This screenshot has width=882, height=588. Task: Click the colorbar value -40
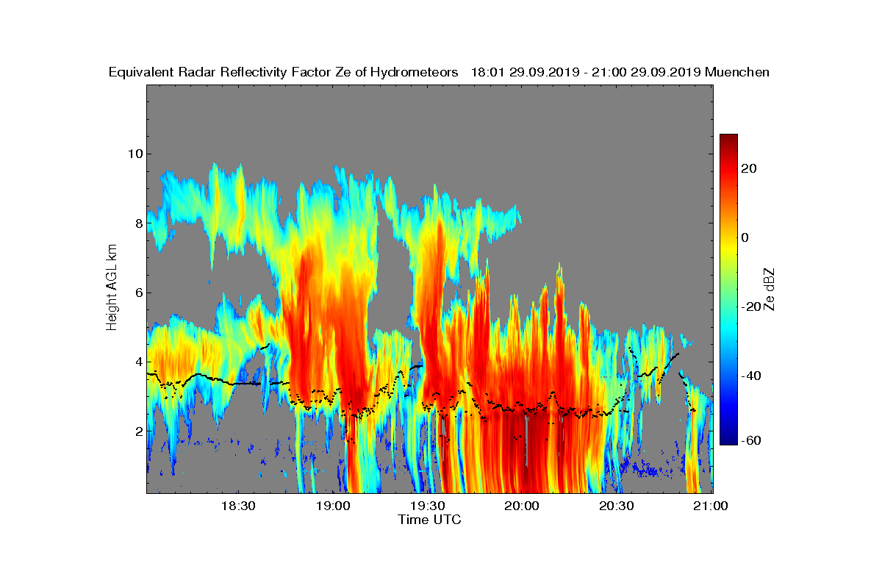[x=752, y=376]
